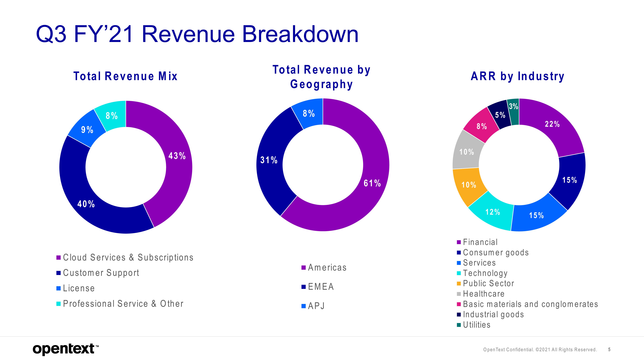Click the Utilities legend label
The width and height of the screenshot is (644, 362).
pyautogui.click(x=477, y=325)
